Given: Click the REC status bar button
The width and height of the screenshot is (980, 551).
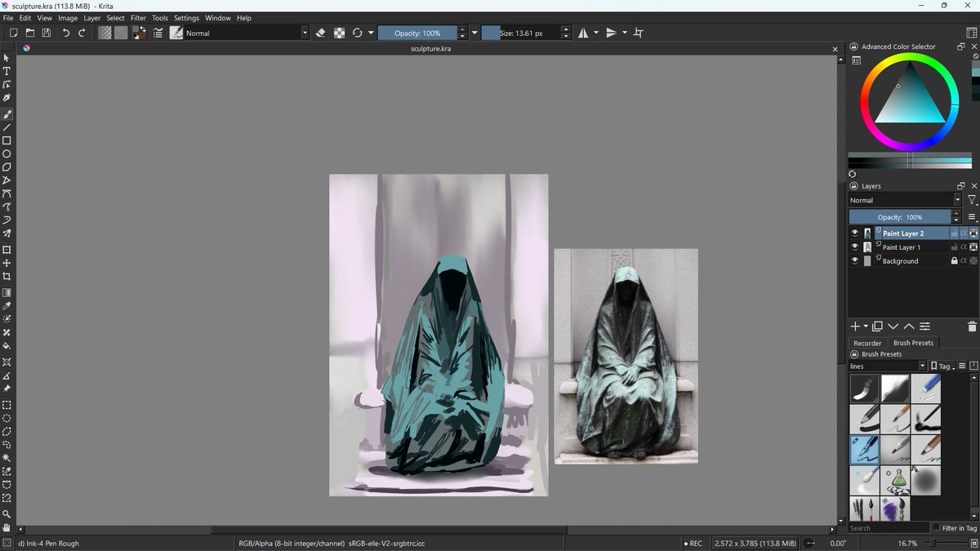Looking at the screenshot, I should (x=693, y=543).
